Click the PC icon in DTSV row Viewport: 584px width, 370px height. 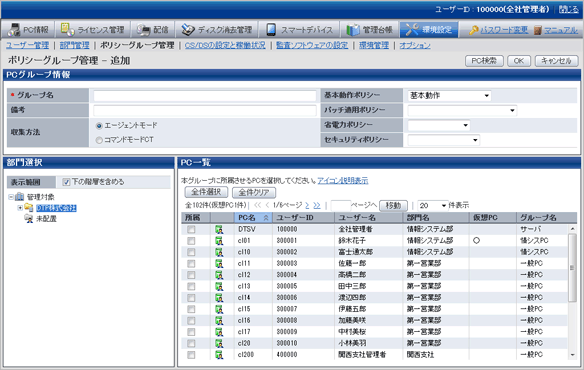[219, 229]
